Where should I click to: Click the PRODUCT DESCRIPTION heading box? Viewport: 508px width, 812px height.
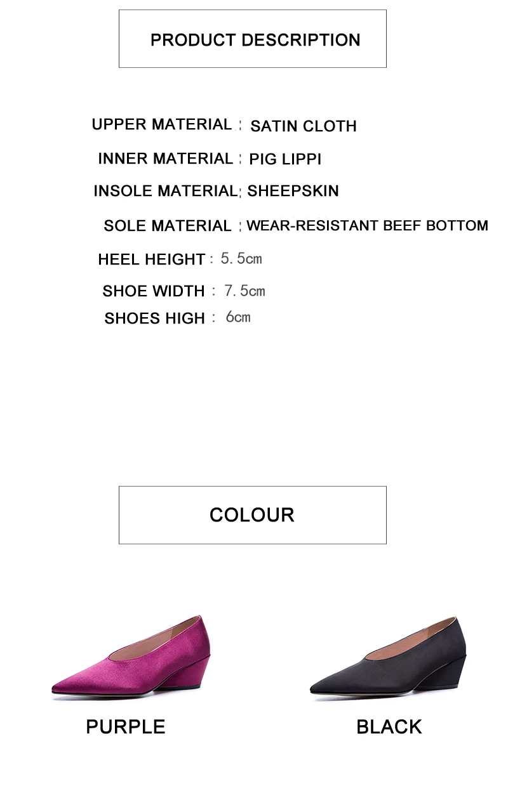[x=253, y=39]
